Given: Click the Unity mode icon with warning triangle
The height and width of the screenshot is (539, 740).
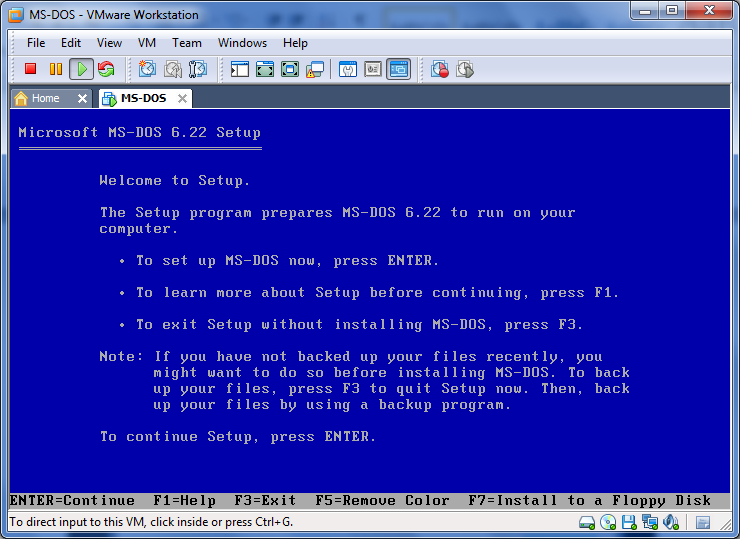Looking at the screenshot, I should tap(315, 69).
